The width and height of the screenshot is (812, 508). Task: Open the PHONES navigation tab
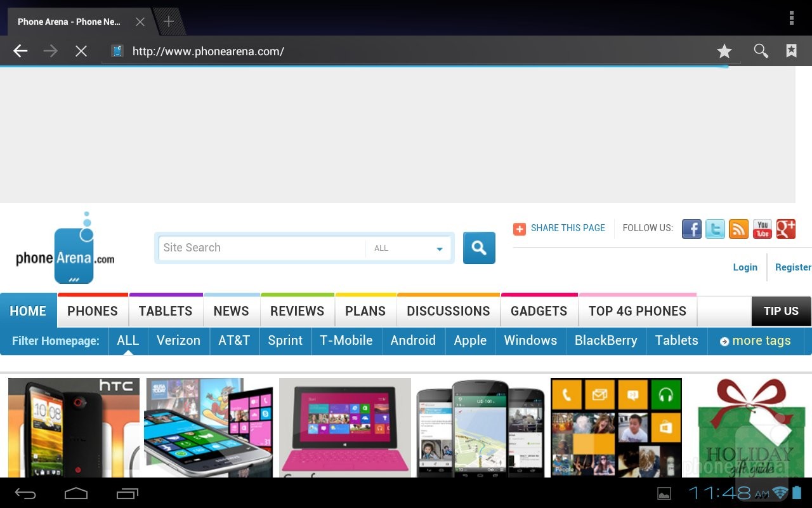pyautogui.click(x=93, y=311)
